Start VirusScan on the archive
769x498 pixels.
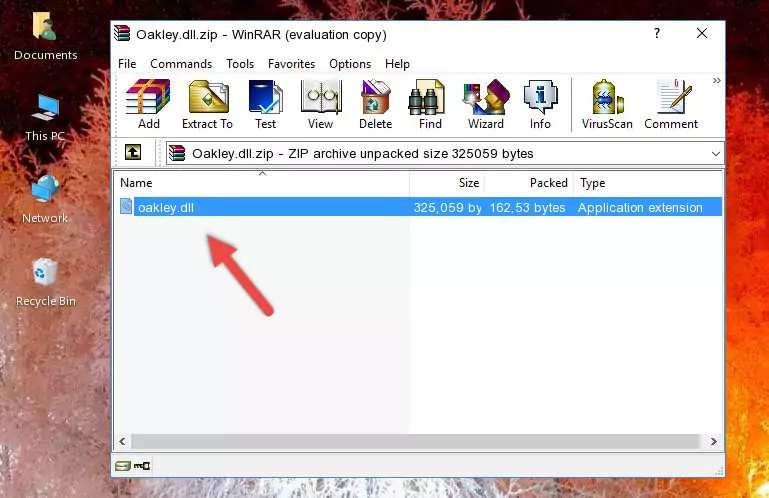click(607, 105)
